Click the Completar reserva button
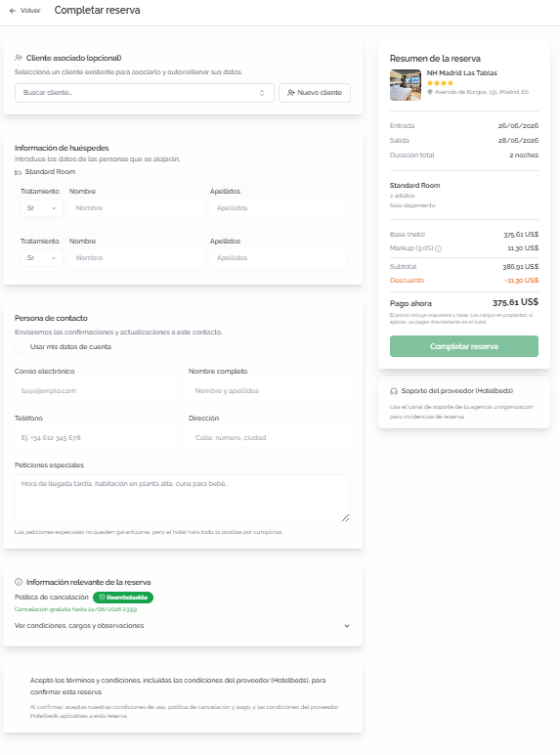This screenshot has height=755, width=560. coord(464,346)
